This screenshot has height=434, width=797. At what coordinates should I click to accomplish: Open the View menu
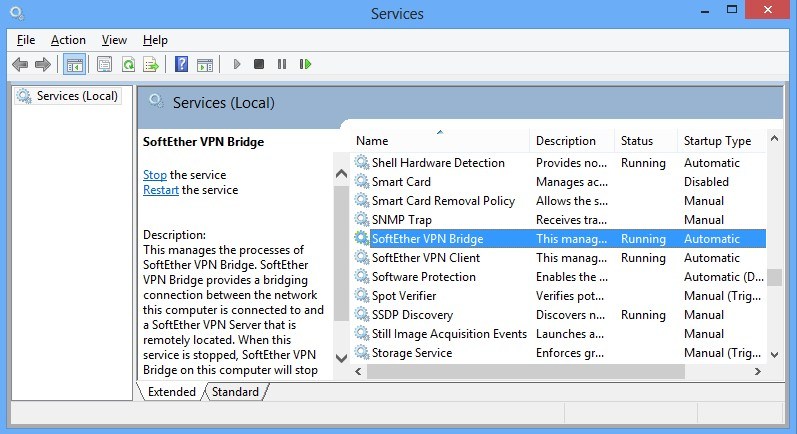click(114, 40)
